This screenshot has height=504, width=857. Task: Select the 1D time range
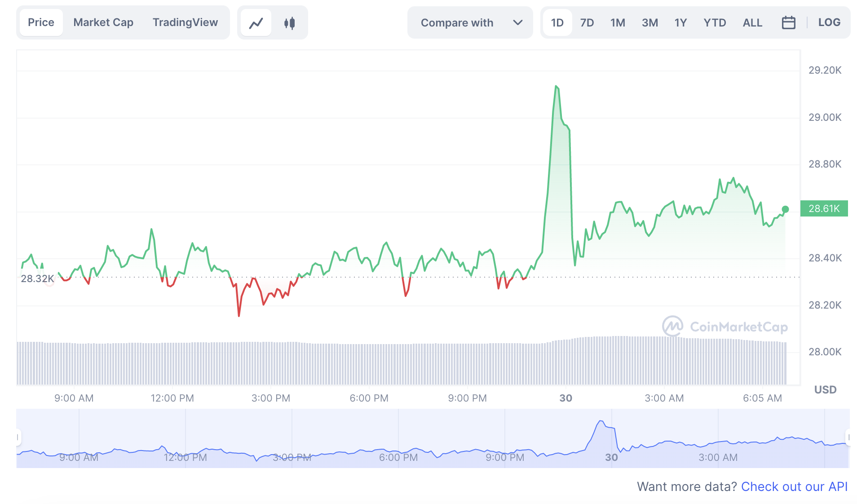point(557,22)
